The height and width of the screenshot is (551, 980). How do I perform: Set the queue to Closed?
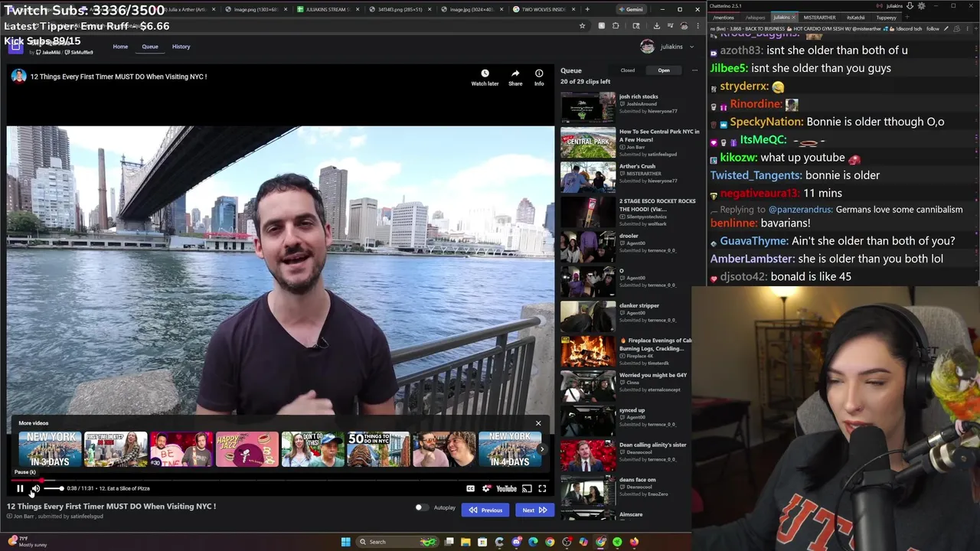628,70
